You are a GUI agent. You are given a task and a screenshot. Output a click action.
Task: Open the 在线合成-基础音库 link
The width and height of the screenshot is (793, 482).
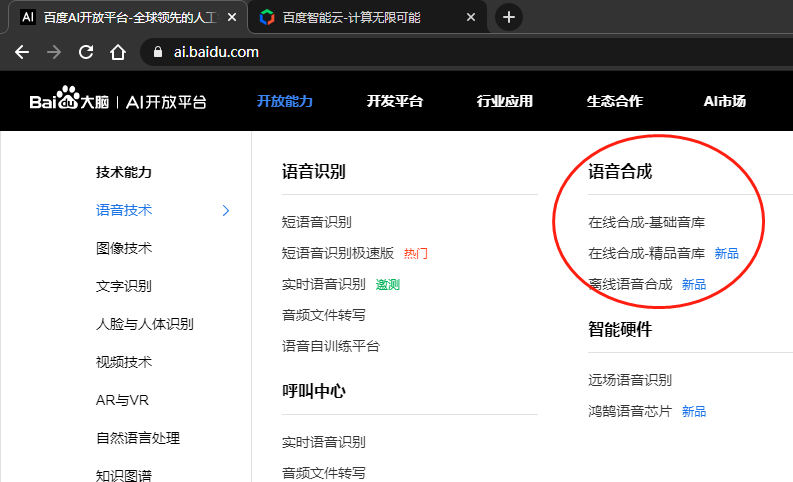point(646,222)
